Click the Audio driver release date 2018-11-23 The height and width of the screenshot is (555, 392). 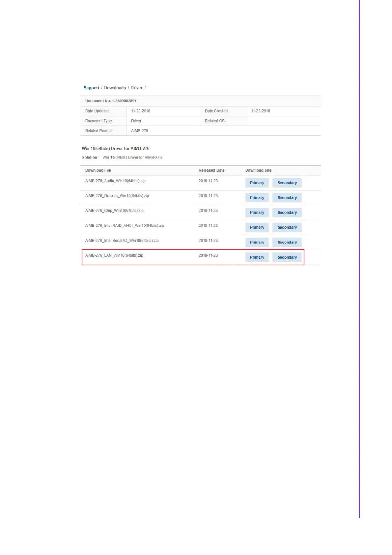[x=208, y=181]
